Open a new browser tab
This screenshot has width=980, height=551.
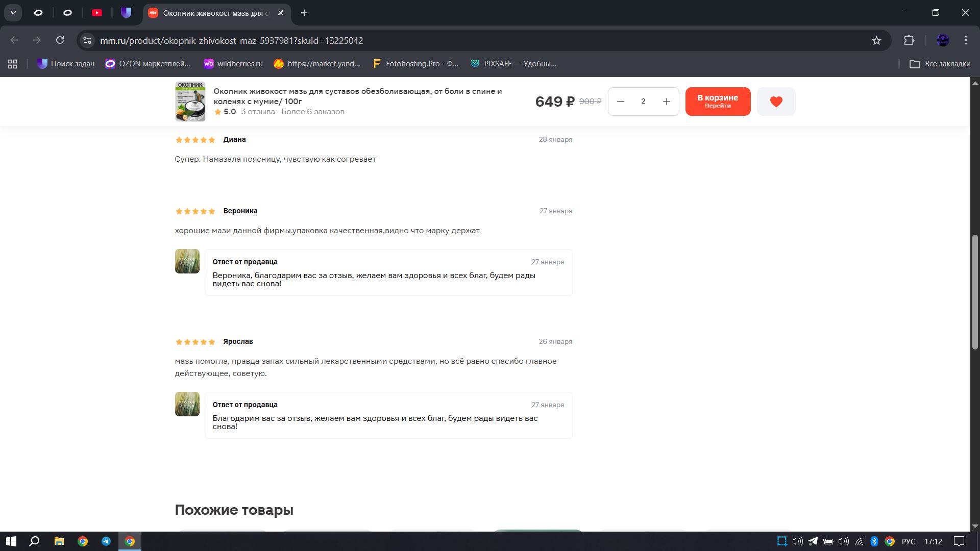click(304, 13)
